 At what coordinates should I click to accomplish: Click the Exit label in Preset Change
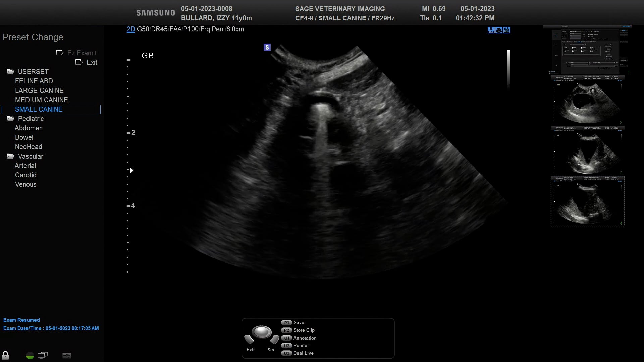[92, 62]
